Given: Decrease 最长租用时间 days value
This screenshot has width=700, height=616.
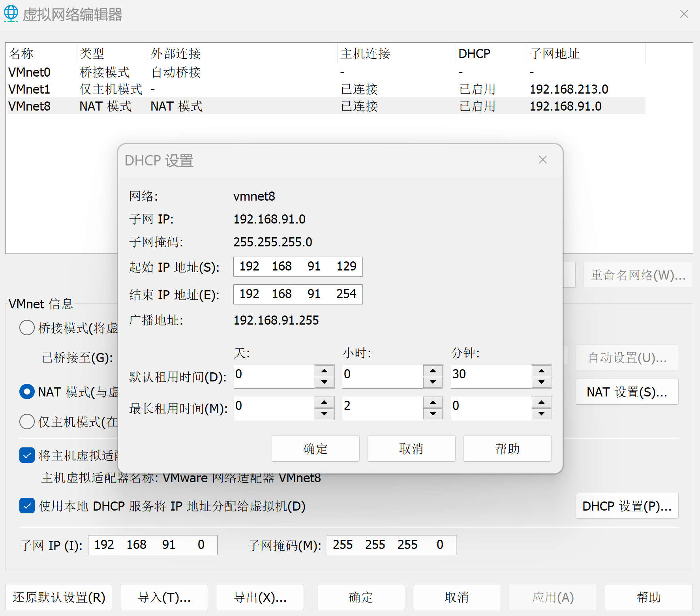Looking at the screenshot, I should click(x=325, y=413).
